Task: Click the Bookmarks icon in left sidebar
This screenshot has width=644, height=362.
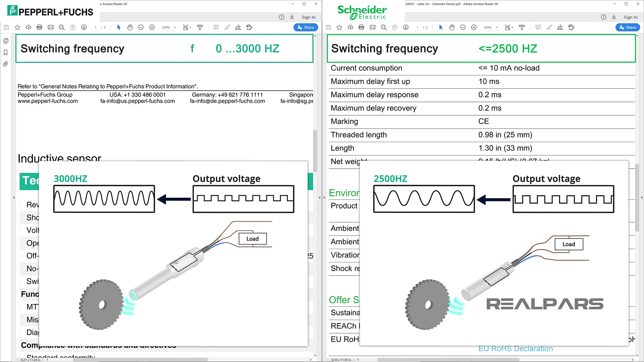Action: 5,52
